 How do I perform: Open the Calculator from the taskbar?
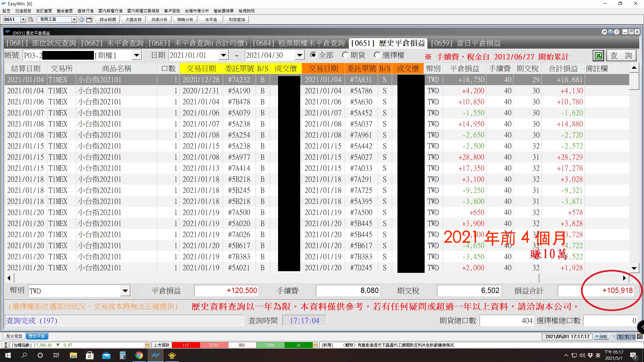tap(122, 355)
